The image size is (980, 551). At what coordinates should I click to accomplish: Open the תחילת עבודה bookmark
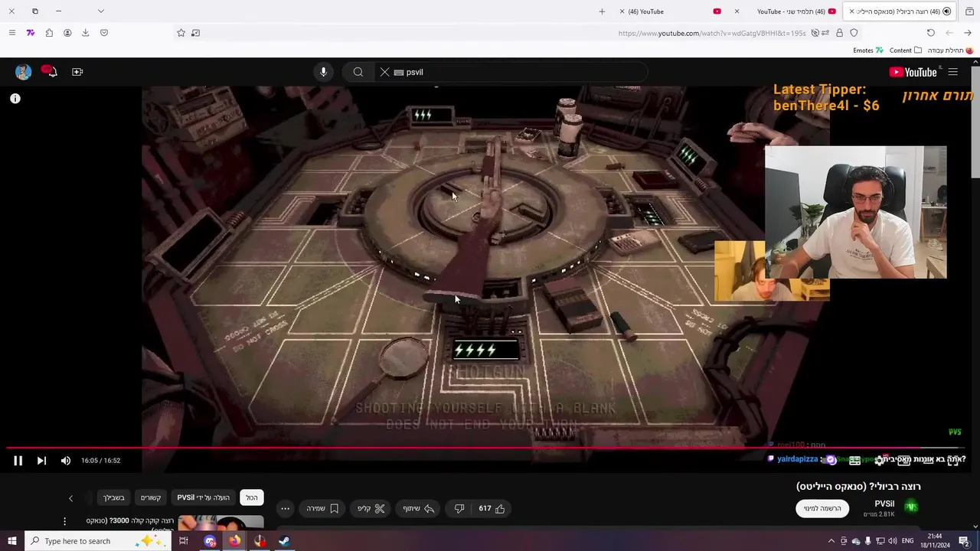(950, 51)
